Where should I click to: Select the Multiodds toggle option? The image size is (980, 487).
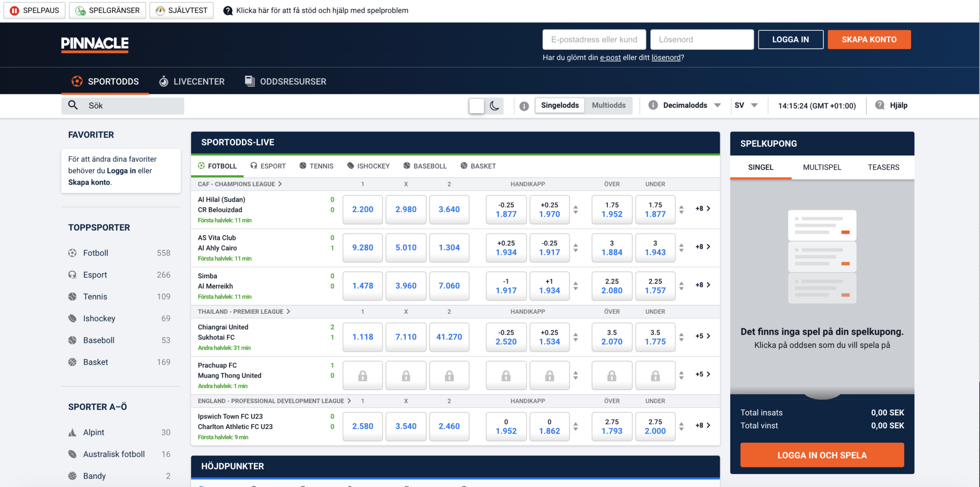click(608, 105)
